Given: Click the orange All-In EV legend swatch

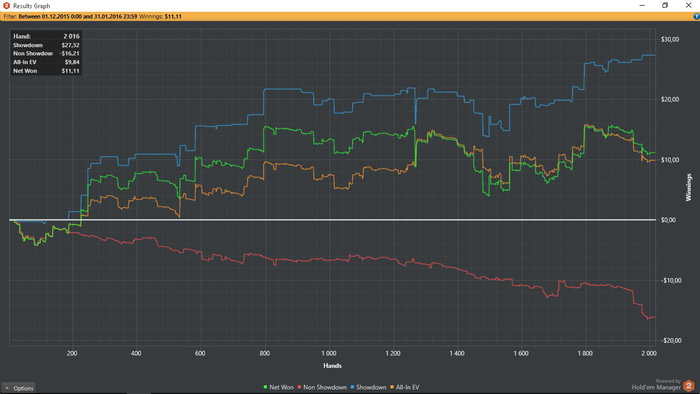Looking at the screenshot, I should [392, 387].
